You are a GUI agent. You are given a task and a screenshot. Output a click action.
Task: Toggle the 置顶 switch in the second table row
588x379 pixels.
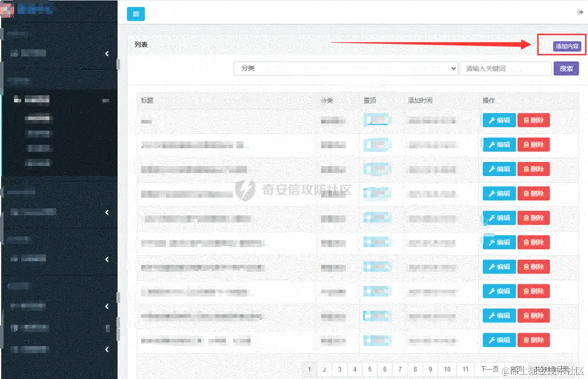tap(377, 144)
